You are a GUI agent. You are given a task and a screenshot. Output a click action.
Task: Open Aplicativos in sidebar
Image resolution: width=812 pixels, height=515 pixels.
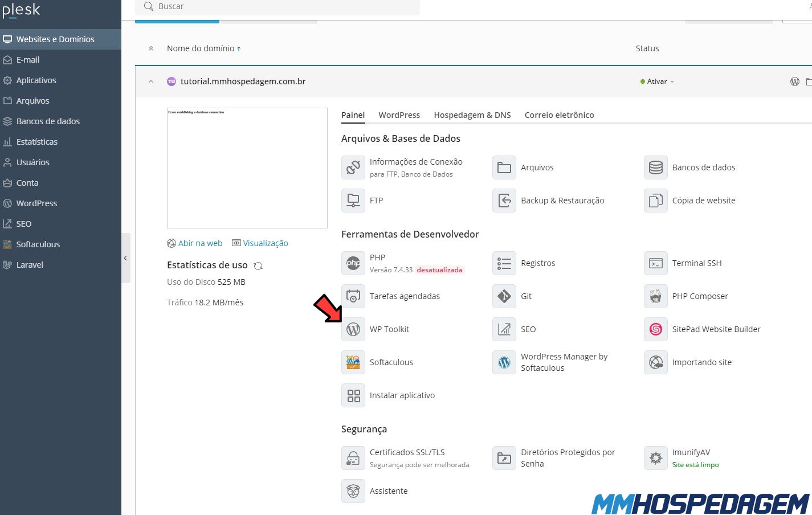point(60,80)
